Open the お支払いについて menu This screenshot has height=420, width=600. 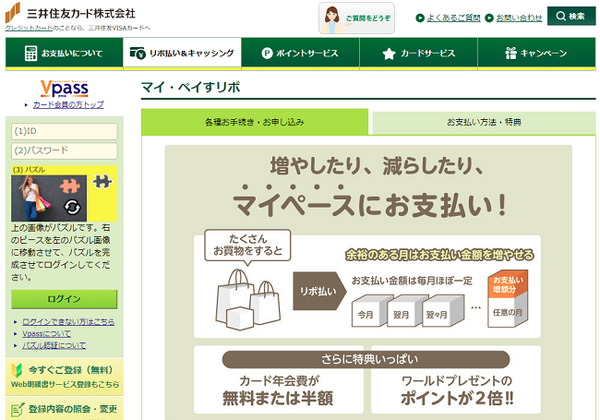(x=64, y=53)
